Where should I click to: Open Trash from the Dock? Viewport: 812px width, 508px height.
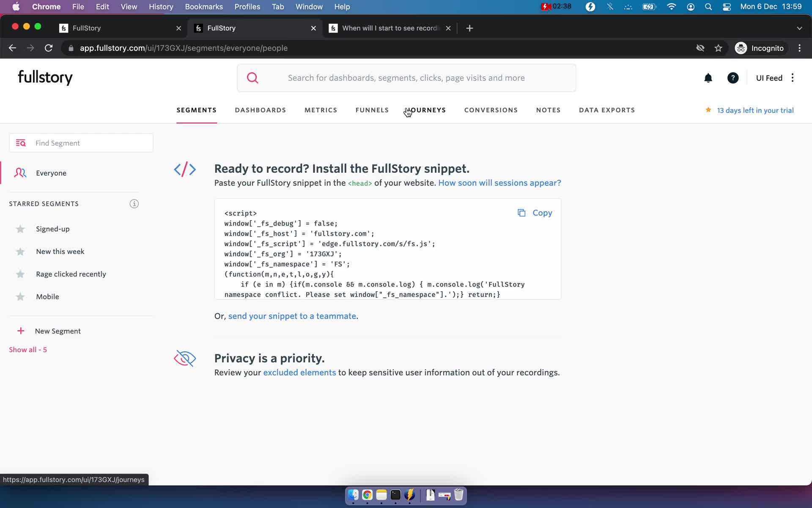tap(459, 495)
